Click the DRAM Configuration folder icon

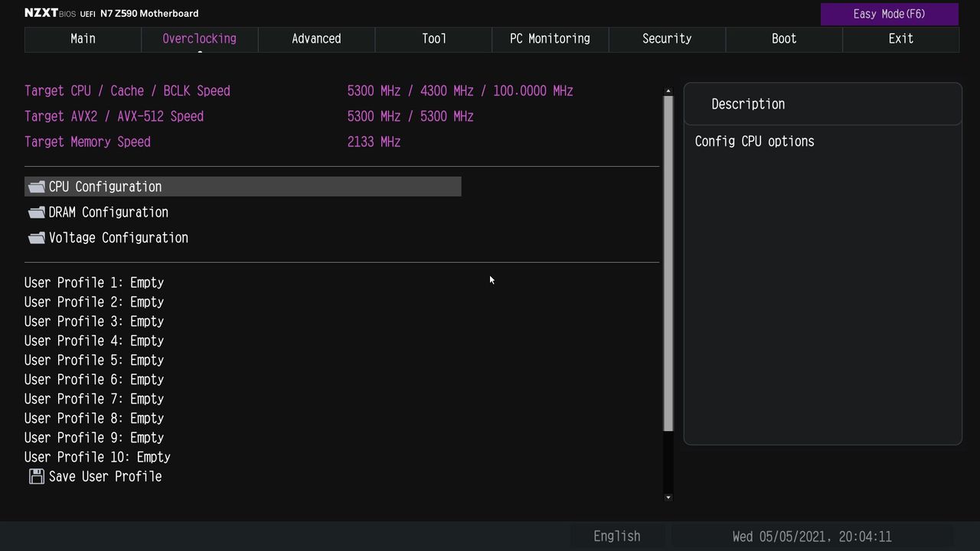tap(36, 212)
